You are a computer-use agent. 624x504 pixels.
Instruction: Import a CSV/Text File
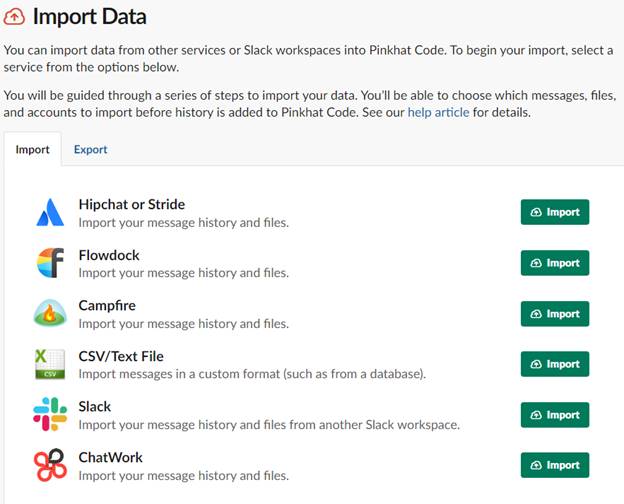[x=555, y=364]
